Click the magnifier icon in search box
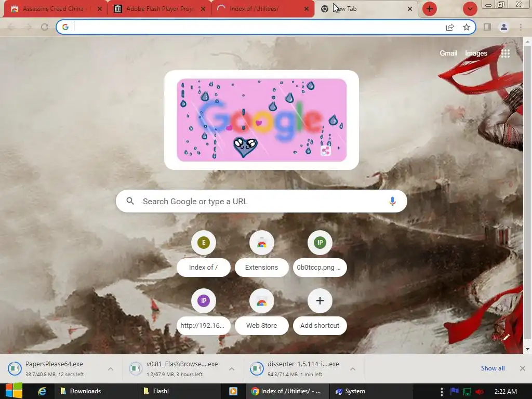The image size is (532, 399). tap(130, 201)
